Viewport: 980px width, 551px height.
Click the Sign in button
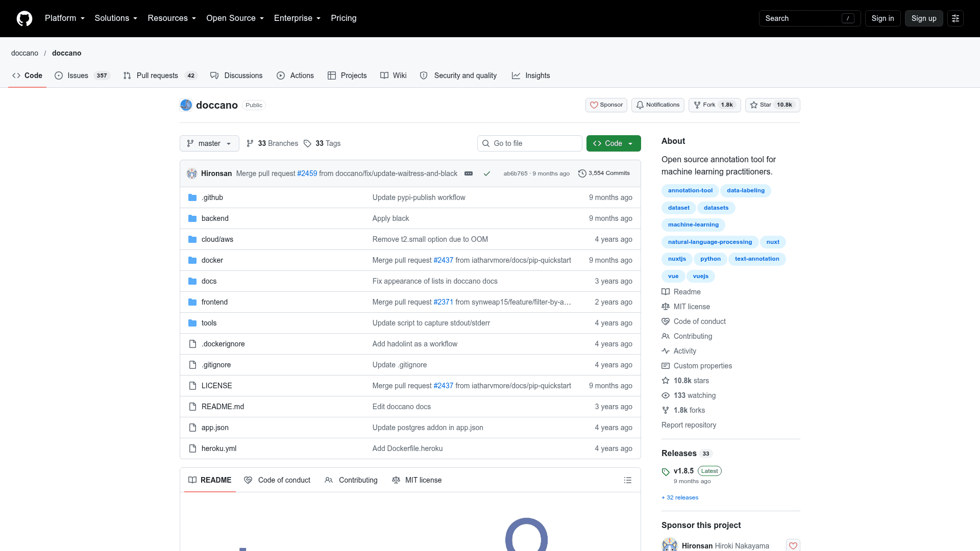[x=883, y=18]
